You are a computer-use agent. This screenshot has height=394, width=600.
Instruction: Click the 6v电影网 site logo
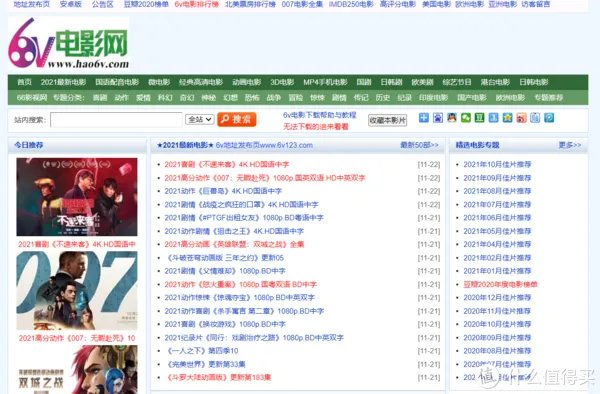(68, 43)
